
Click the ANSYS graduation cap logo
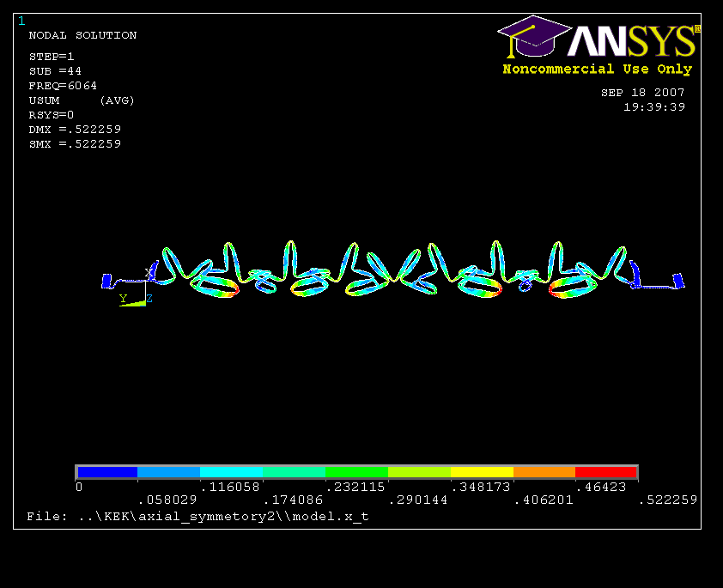point(534,36)
